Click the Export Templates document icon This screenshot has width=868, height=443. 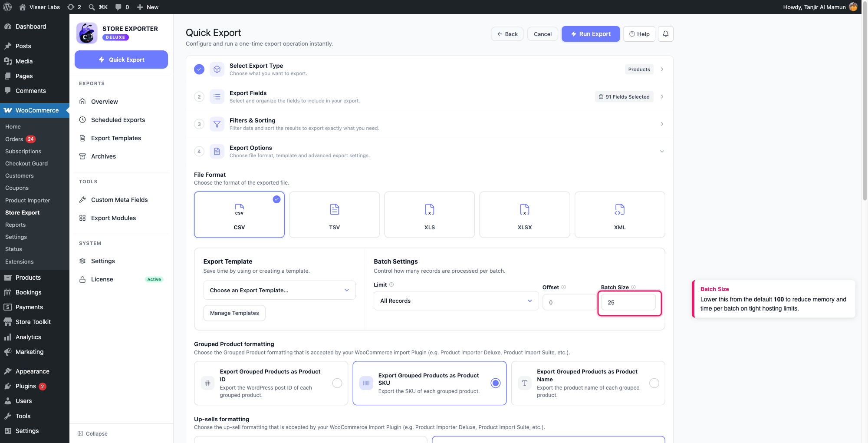coord(82,138)
